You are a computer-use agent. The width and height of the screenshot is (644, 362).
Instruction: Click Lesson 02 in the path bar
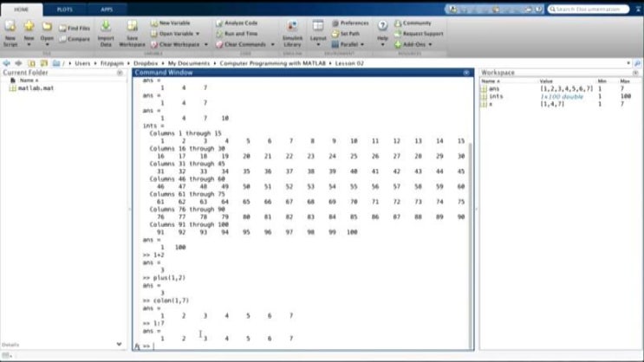click(349, 63)
